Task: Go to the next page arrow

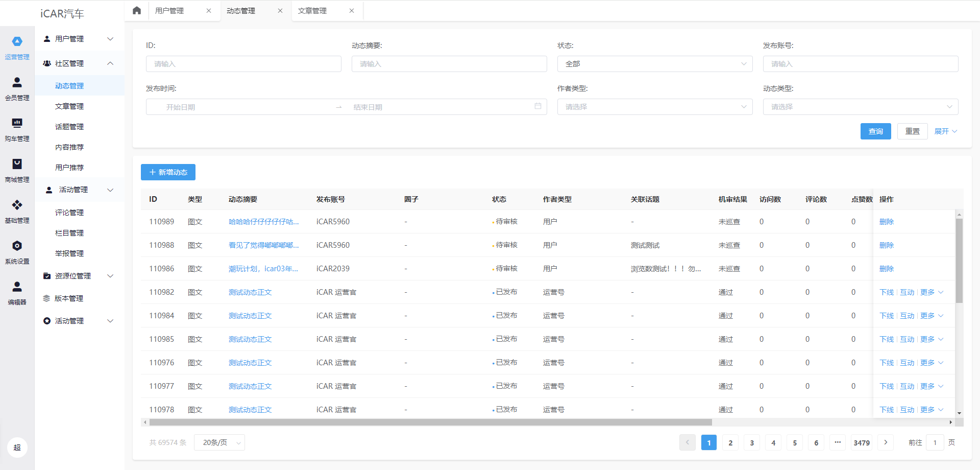Action: pos(886,442)
